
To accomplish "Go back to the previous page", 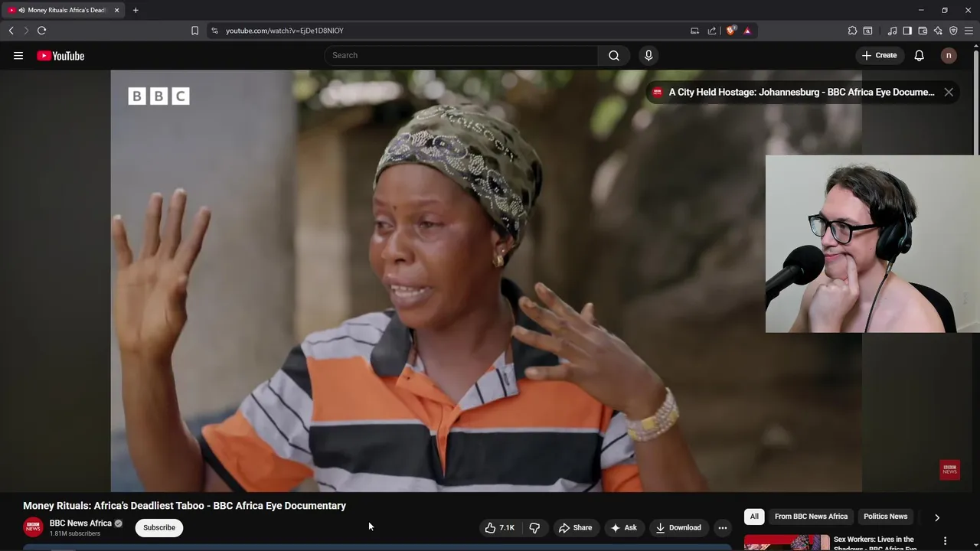I will coord(11,31).
